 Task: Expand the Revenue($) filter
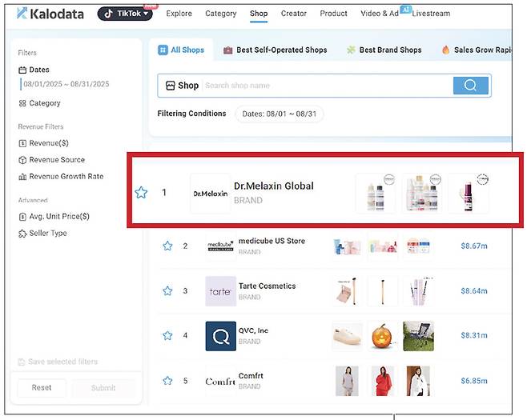(x=48, y=143)
